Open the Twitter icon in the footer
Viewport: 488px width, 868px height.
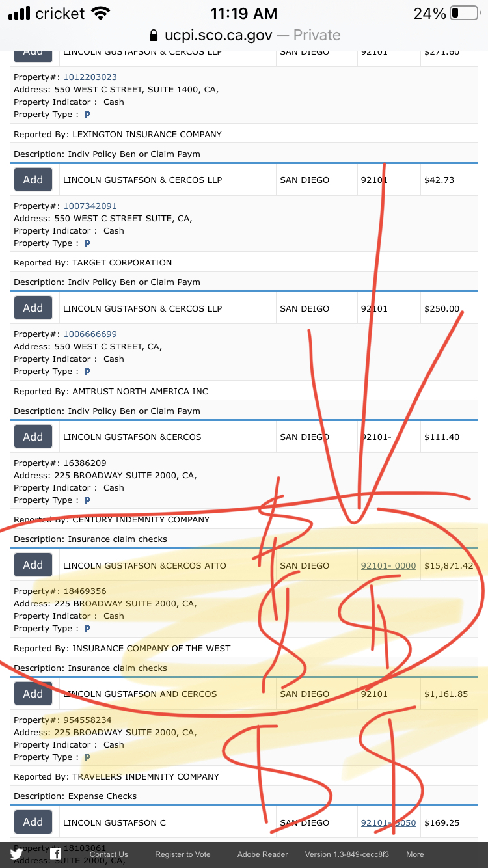[x=16, y=854]
